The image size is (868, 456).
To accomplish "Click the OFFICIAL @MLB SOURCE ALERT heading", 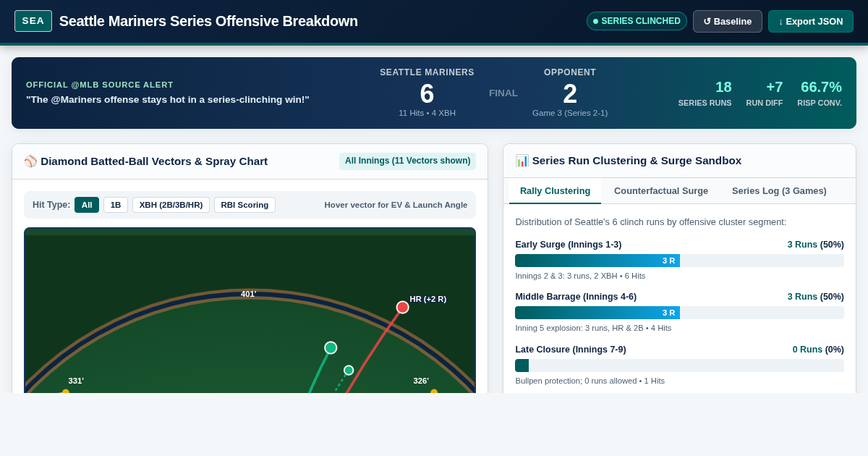I will coord(100,85).
